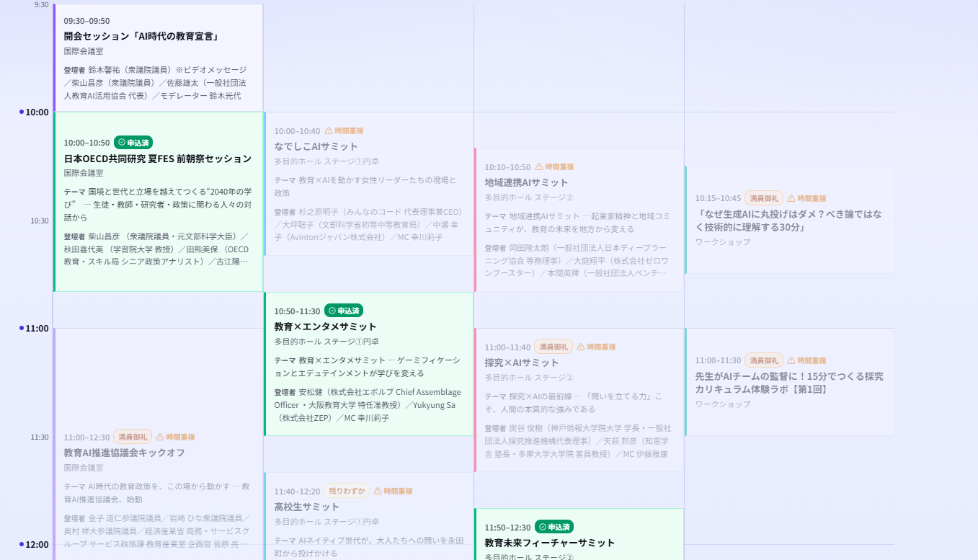Open the 高校生サミット session title
978x560 pixels.
[306, 507]
